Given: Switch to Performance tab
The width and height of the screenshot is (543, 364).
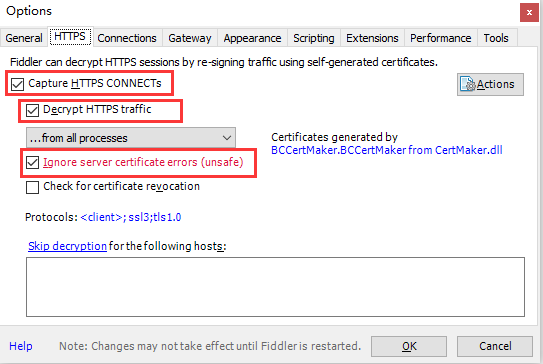Looking at the screenshot, I should coord(440,38).
